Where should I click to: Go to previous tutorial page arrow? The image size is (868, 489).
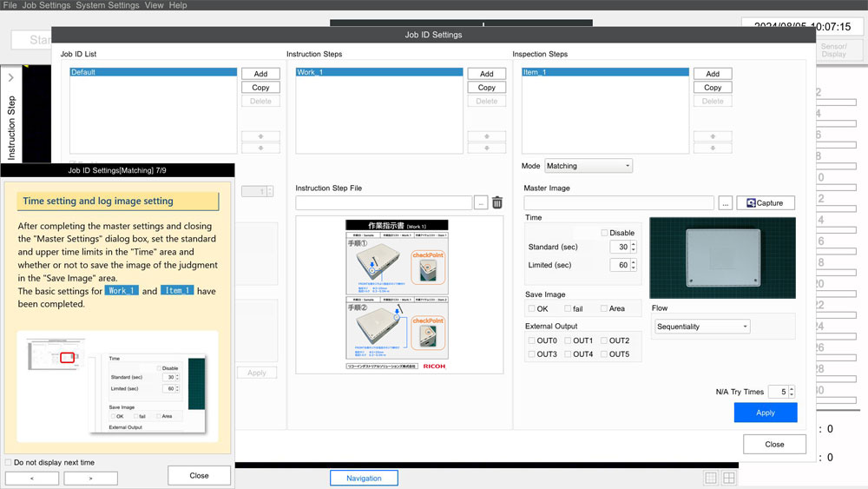tap(32, 478)
